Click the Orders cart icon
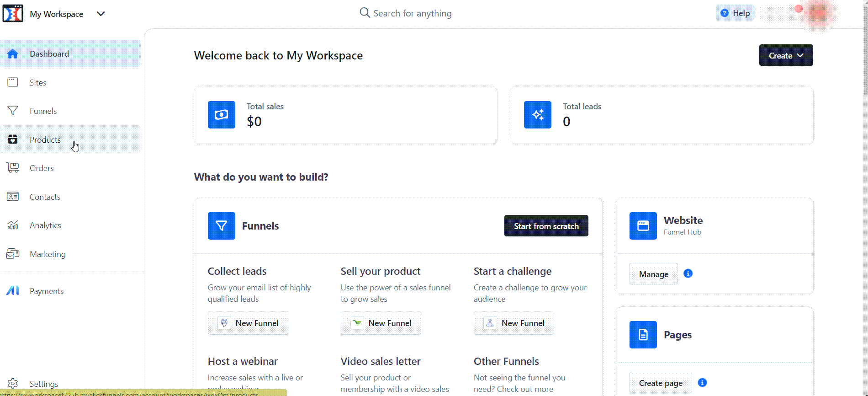 point(13,168)
